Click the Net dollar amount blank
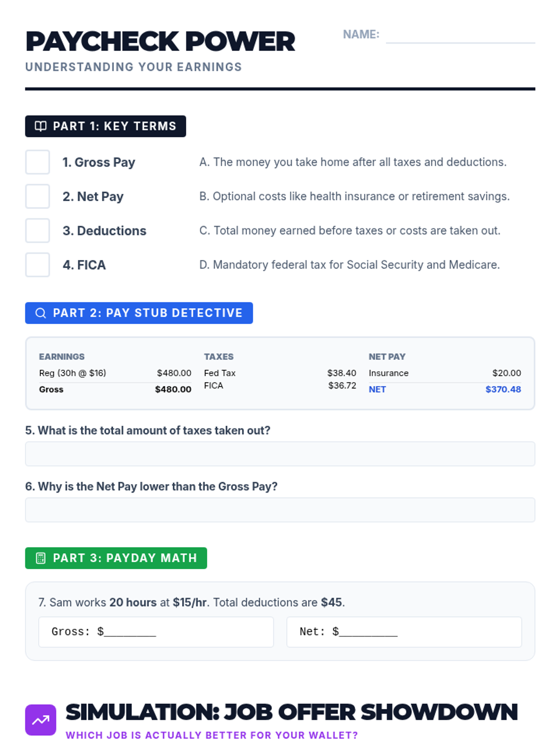 pyautogui.click(x=368, y=632)
